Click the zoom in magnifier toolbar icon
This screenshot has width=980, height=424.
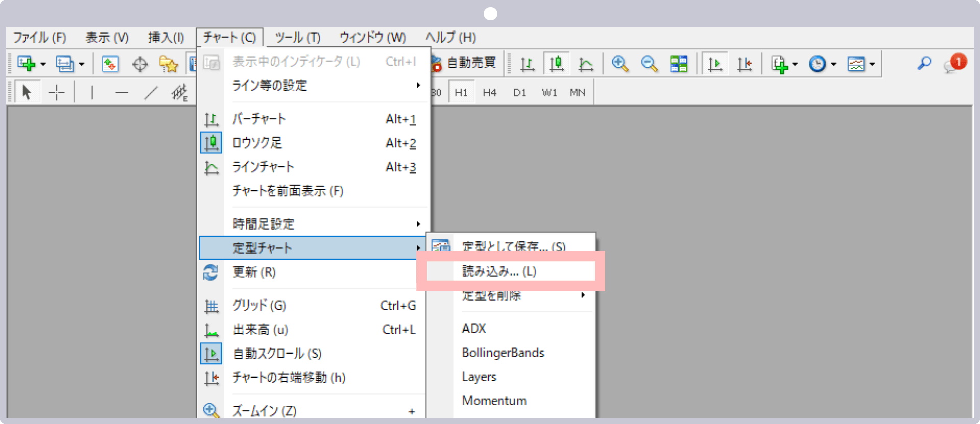tap(620, 64)
